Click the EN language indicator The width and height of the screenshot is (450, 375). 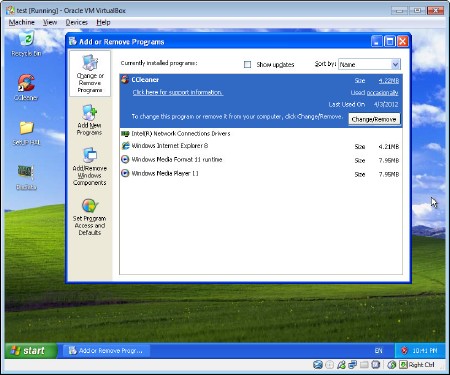378,351
